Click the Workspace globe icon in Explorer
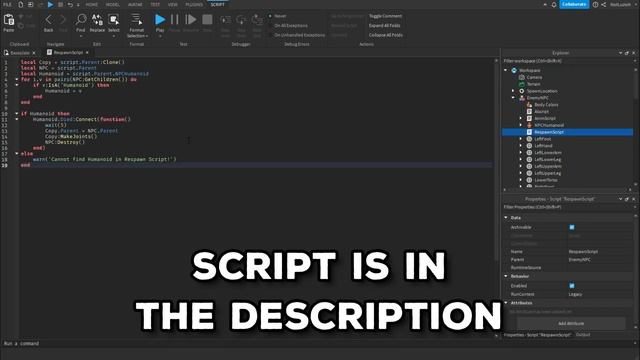This screenshot has width=640, height=360. tap(514, 70)
